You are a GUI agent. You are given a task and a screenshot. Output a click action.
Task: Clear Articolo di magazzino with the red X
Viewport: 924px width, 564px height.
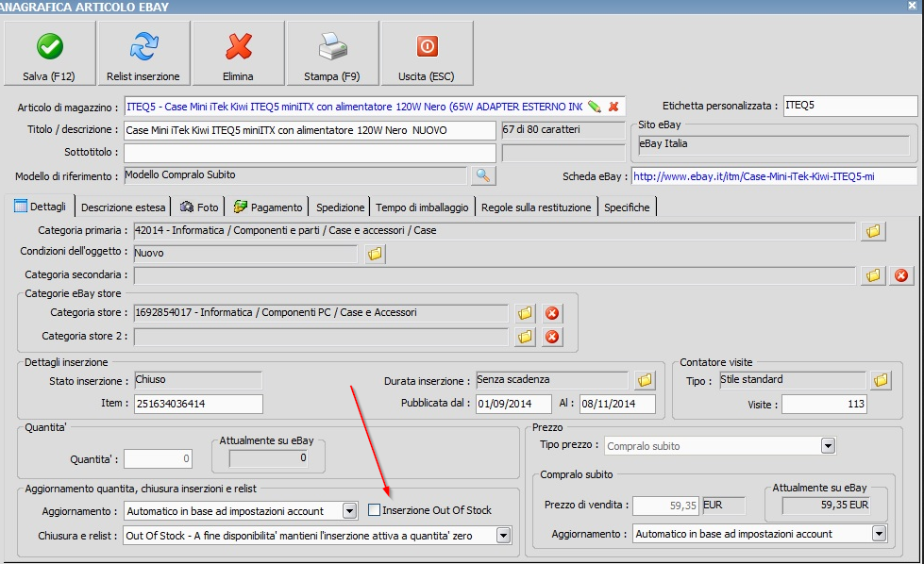click(x=613, y=107)
